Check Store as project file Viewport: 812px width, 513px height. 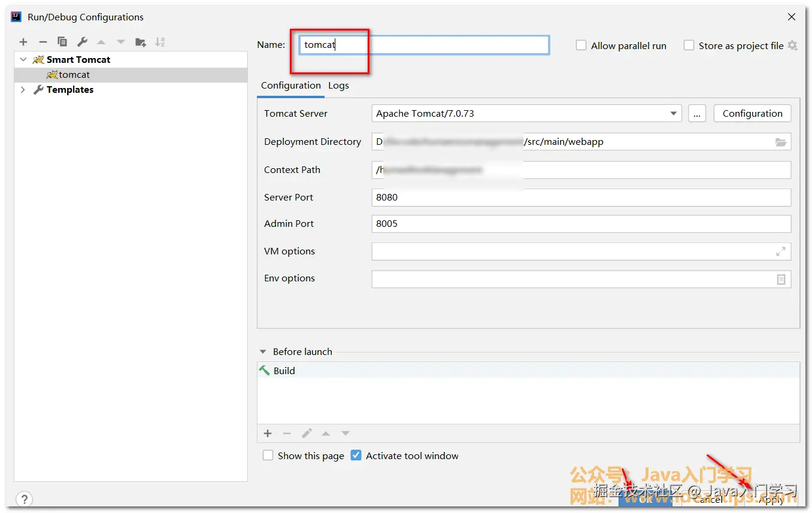click(x=689, y=45)
